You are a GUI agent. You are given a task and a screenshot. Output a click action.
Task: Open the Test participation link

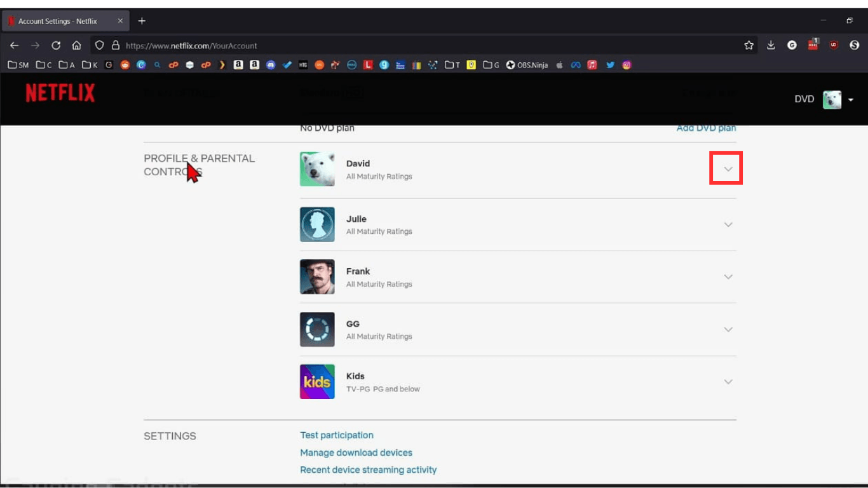[x=337, y=435]
